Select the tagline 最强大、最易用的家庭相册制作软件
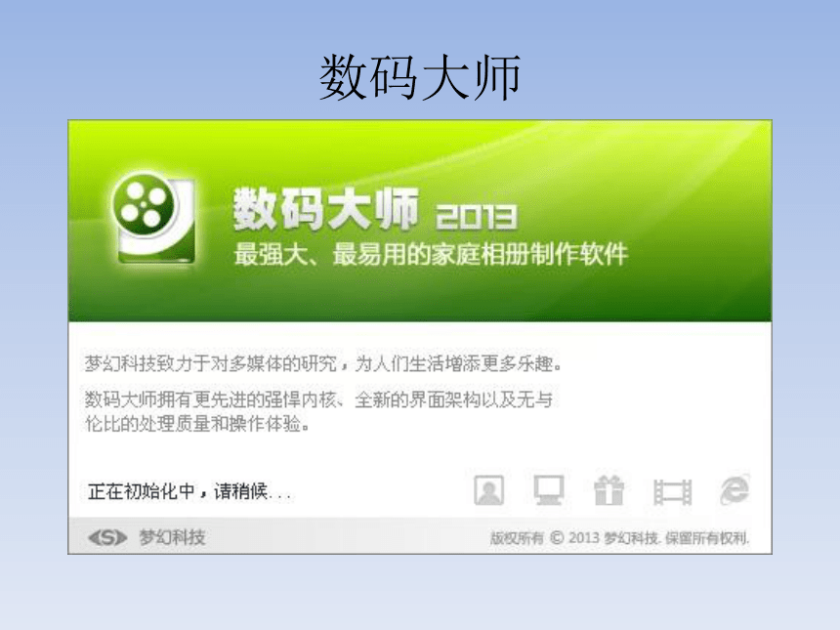Image resolution: width=840 pixels, height=630 pixels. 431,254
